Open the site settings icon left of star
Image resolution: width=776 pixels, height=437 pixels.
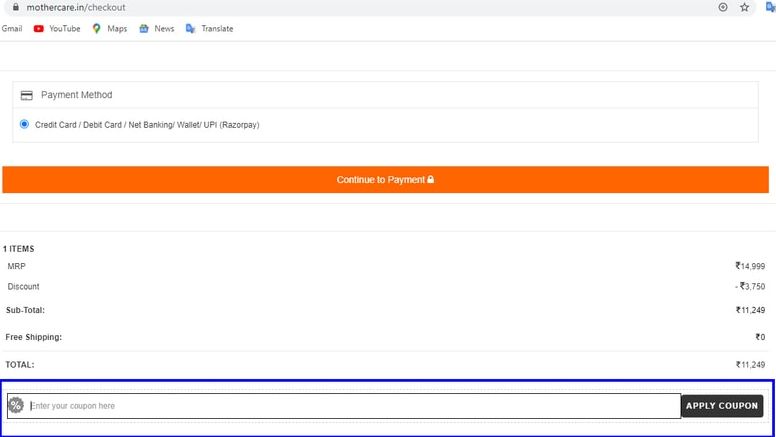point(723,7)
